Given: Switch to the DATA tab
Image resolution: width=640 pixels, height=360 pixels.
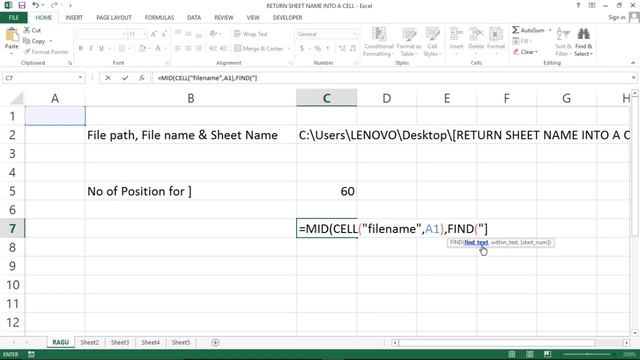Looking at the screenshot, I should coord(194,18).
